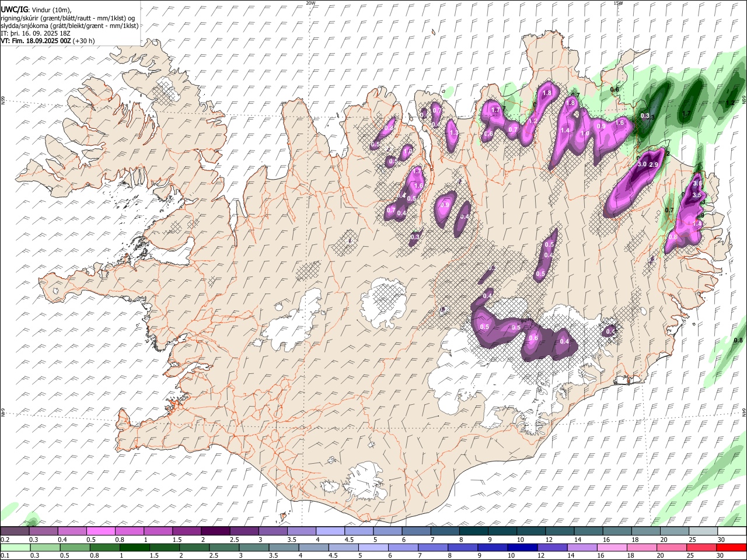Pick the darkest green swatch between 1 and 1.5

[x=135, y=547]
